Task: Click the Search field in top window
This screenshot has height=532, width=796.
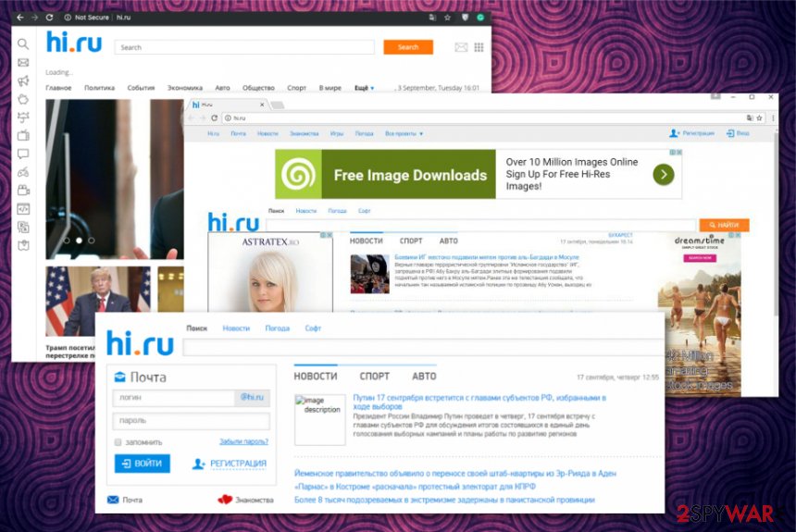Action: coord(244,47)
